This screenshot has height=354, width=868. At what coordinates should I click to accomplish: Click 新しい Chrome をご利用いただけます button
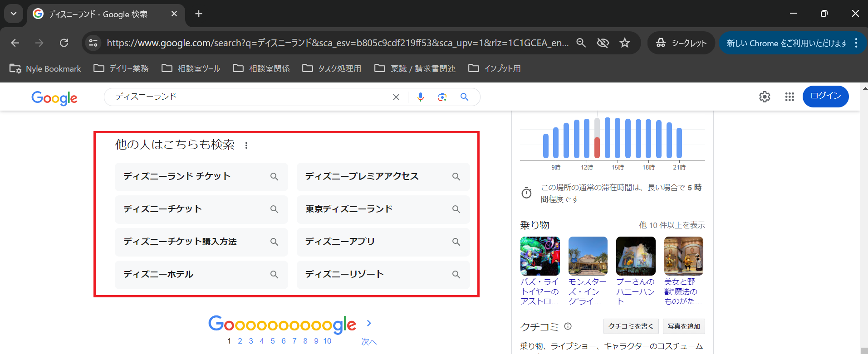(x=787, y=43)
